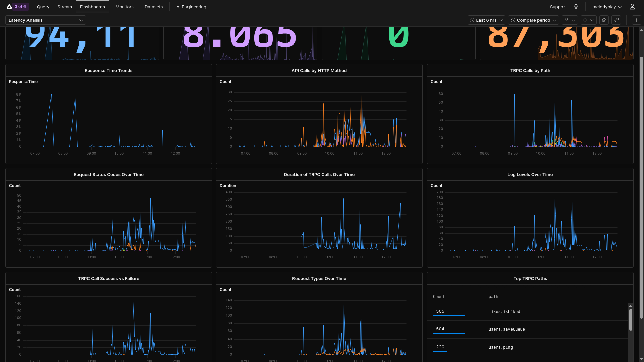Open the Latency Analisis dashboard selector
Image resolution: width=644 pixels, height=362 pixels.
(45, 20)
